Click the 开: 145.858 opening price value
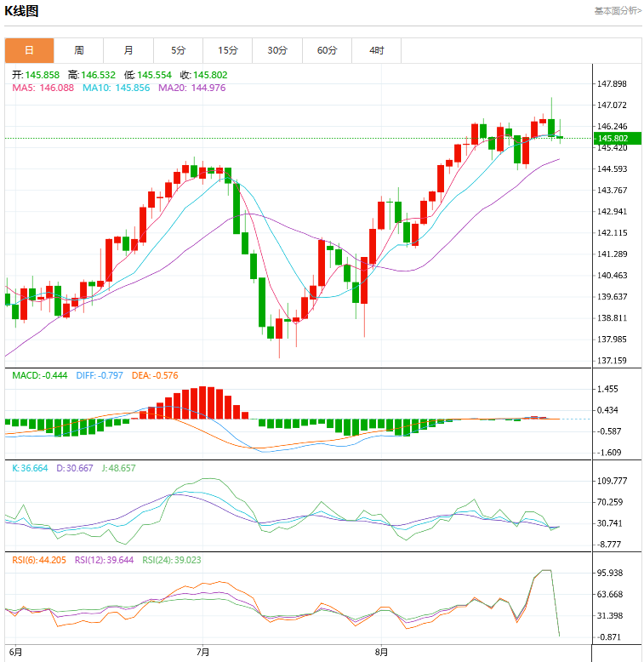The image size is (644, 662). tap(36, 75)
